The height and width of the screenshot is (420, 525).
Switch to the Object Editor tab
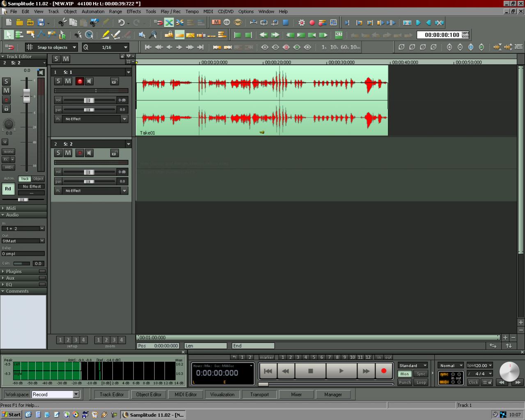149,395
